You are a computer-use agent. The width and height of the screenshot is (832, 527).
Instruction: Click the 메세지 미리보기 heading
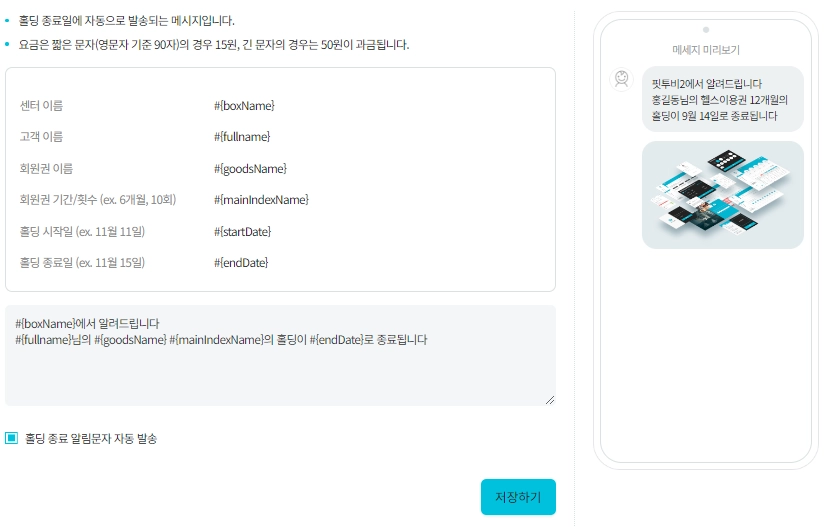click(706, 50)
